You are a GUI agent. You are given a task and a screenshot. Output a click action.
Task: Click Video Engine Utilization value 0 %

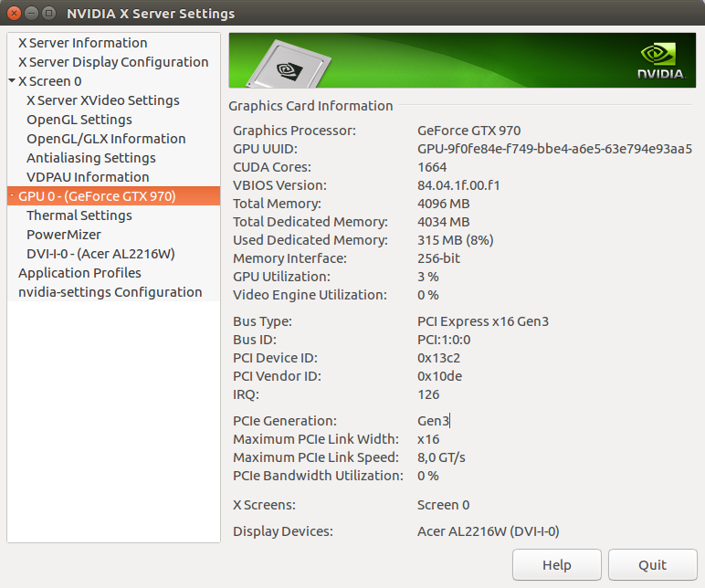coord(428,295)
